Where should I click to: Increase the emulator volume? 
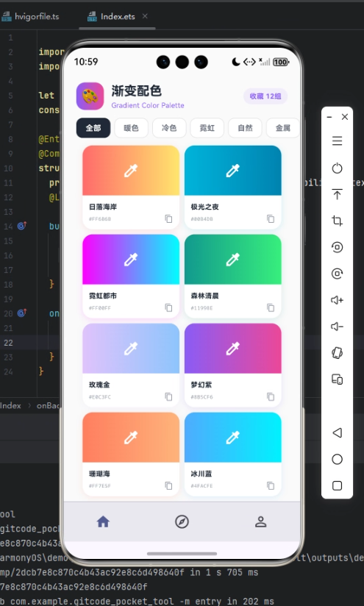(337, 300)
